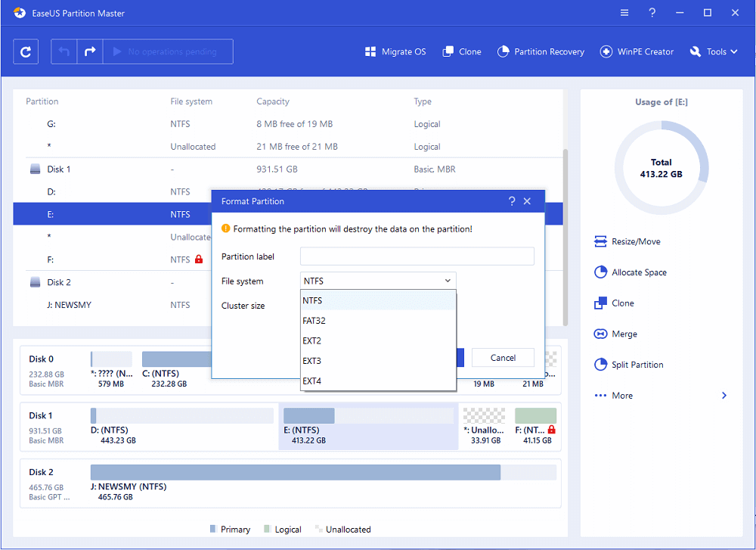Expand More options in the sidebar

(624, 395)
